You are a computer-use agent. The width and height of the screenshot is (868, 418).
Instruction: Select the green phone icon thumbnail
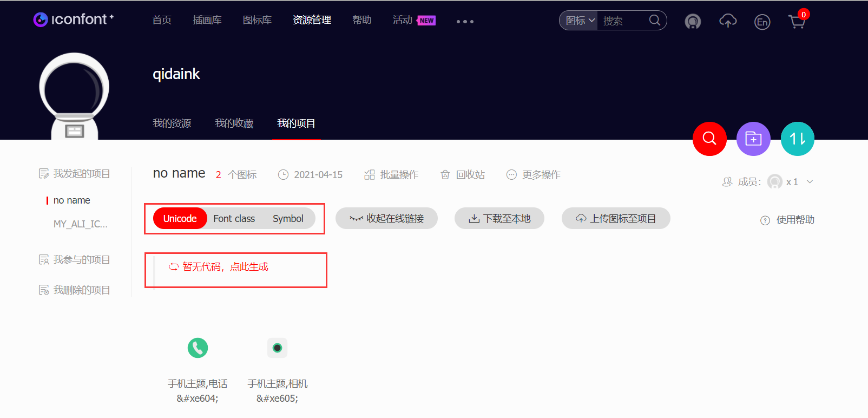click(x=198, y=348)
